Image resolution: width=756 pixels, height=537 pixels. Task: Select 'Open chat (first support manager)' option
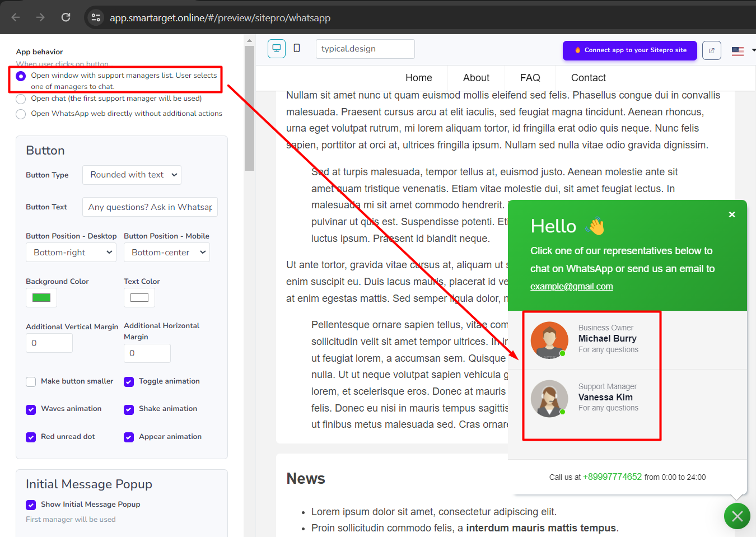21,99
